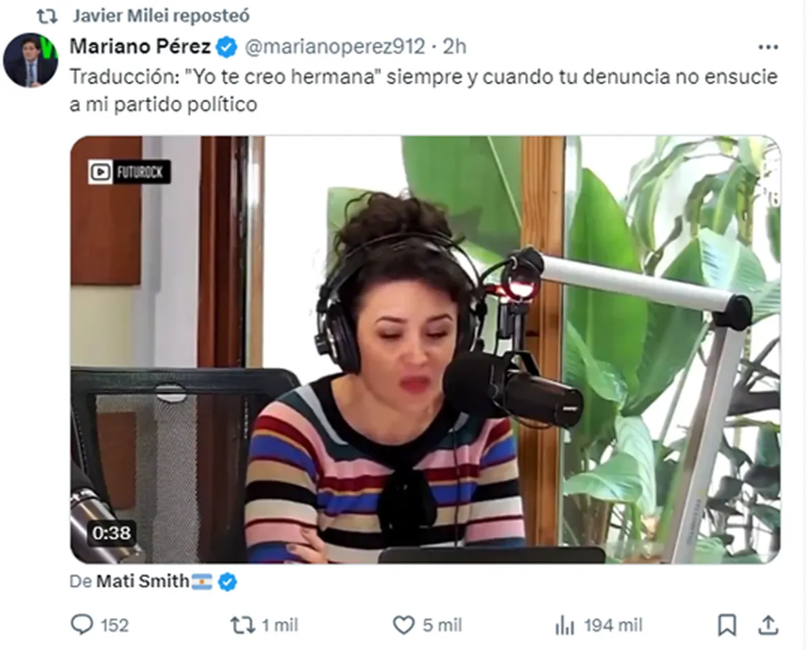This screenshot has width=812, height=650.
Task: Click the Futurock logo watermark in video
Action: pyautogui.click(x=129, y=172)
